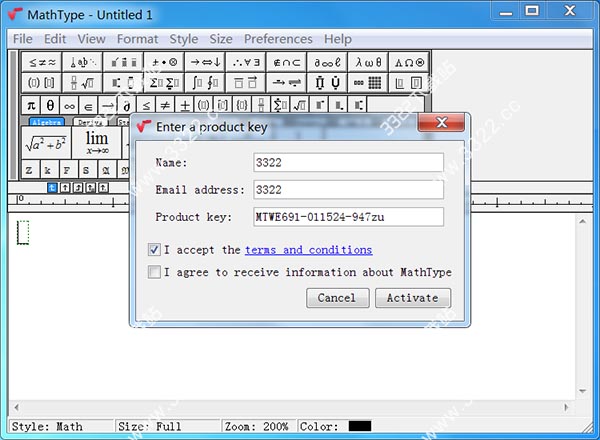Insert the lim x→∞ expression
Screen dimensions: 600x440
tap(96, 143)
